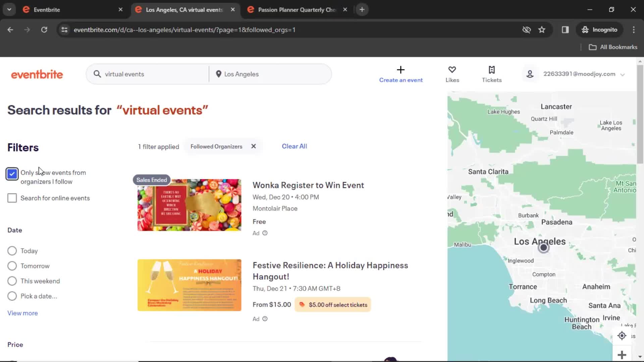
Task: Click the Create an event plus icon
Action: tap(401, 70)
